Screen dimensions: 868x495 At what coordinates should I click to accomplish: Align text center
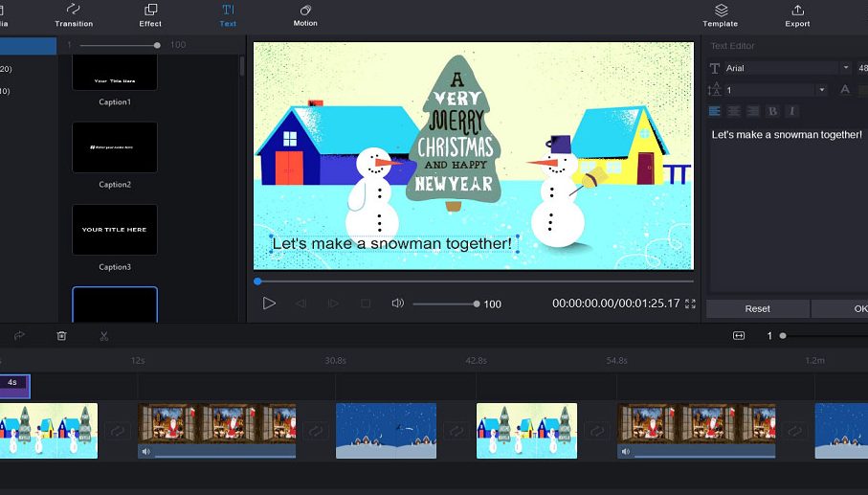(734, 111)
